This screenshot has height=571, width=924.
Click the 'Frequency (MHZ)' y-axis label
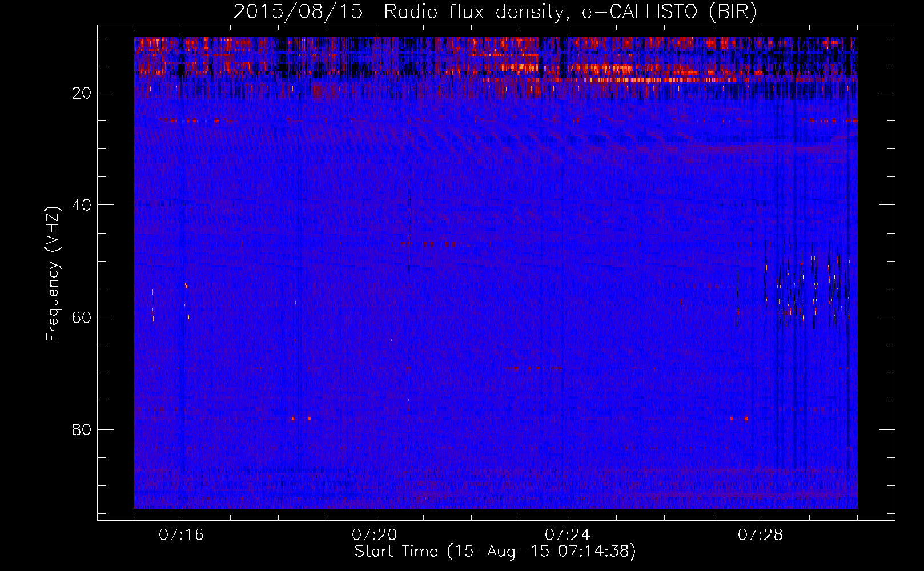pyautogui.click(x=53, y=274)
